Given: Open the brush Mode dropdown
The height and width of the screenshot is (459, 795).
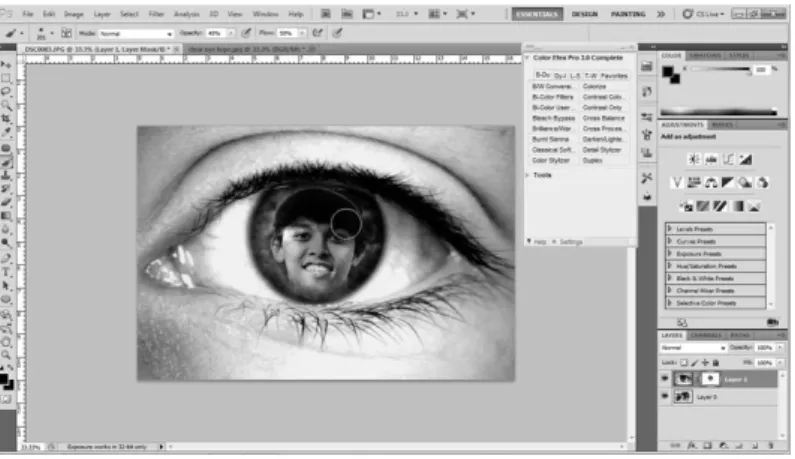Looking at the screenshot, I should pos(135,33).
